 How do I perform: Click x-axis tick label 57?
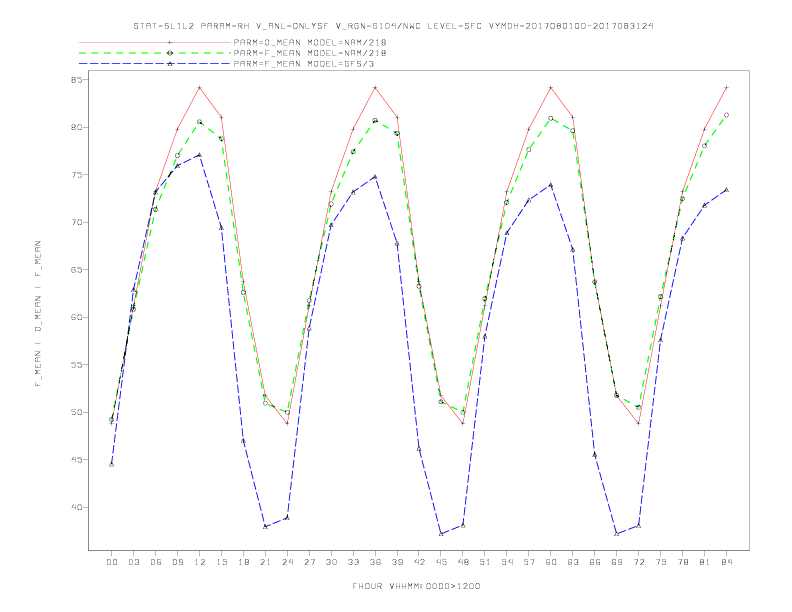(x=529, y=562)
